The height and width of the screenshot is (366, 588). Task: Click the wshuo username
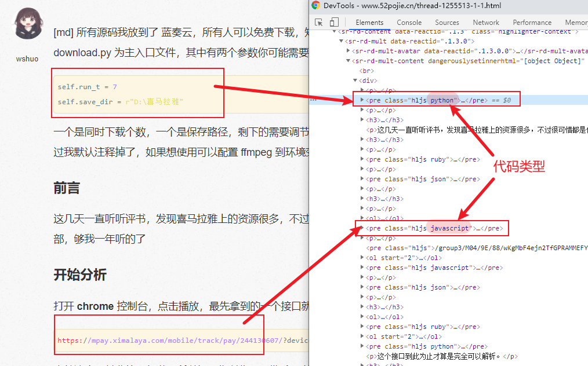click(27, 59)
